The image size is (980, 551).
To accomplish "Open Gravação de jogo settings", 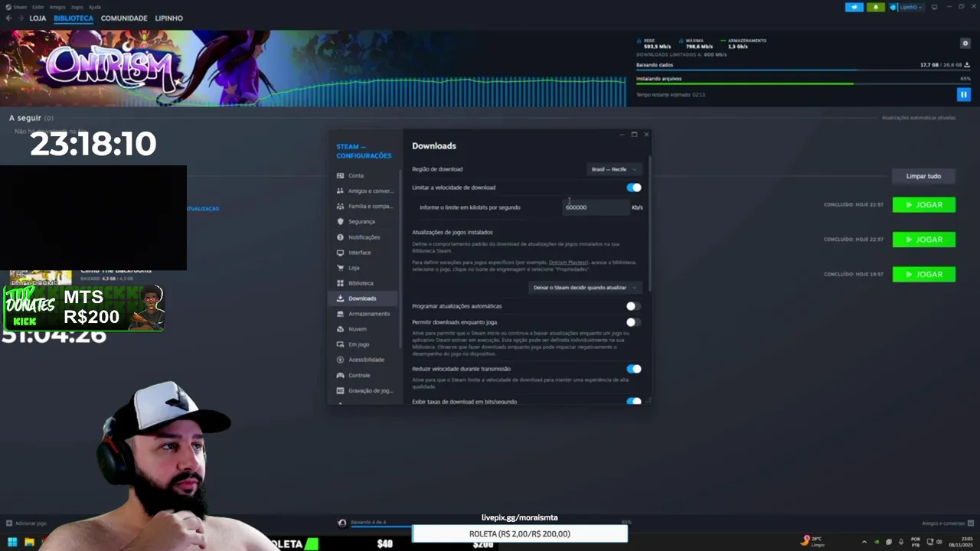I will 363,390.
